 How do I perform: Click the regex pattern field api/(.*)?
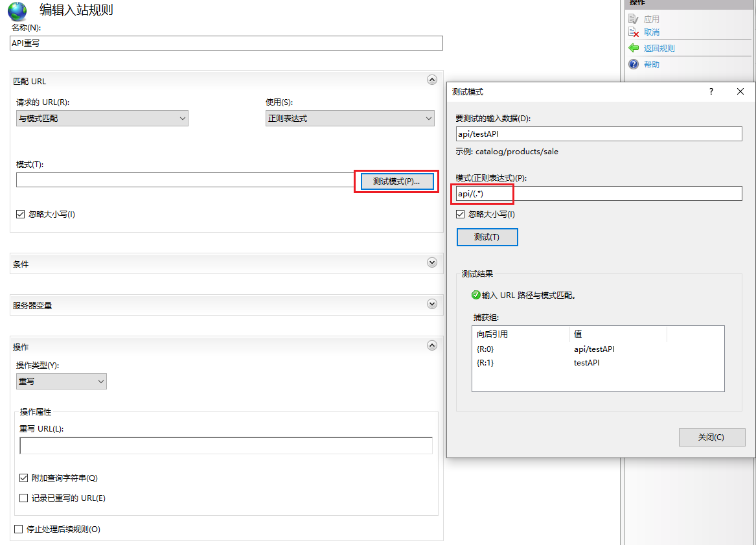(x=599, y=193)
